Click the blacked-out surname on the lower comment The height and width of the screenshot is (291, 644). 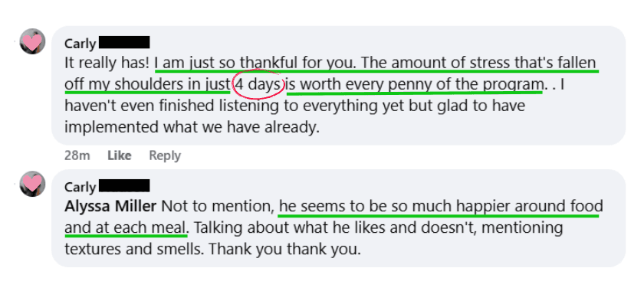tap(124, 185)
